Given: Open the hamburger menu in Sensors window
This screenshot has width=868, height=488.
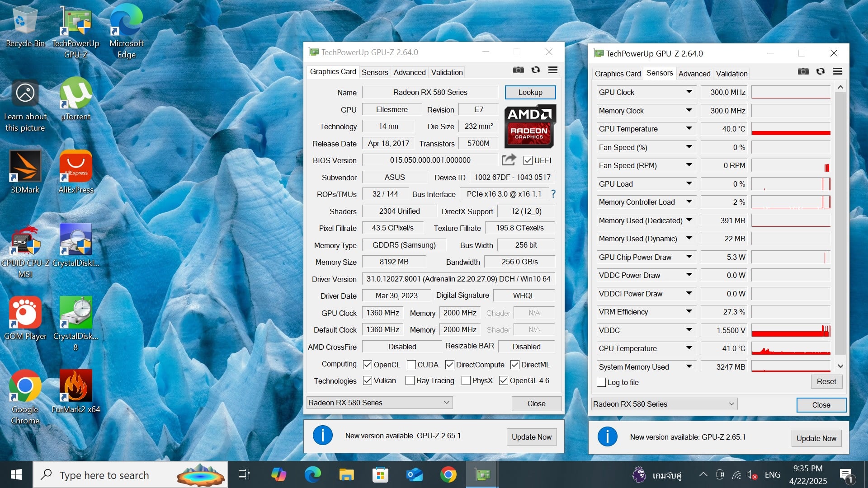Looking at the screenshot, I should click(838, 71).
